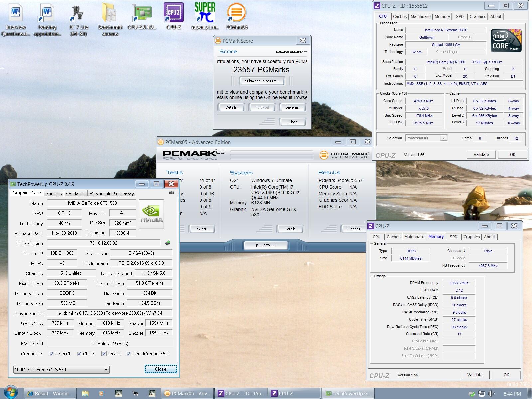Click OK in the bottom CPU-Z window
Screen dimensions: 532x399
pyautogui.click(x=506, y=375)
